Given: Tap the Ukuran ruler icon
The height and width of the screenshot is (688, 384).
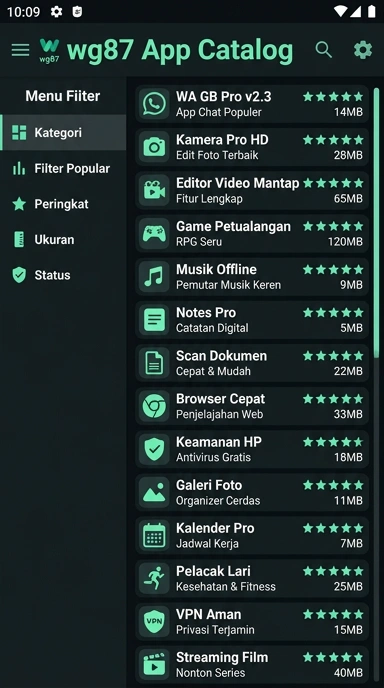Looking at the screenshot, I should (19, 240).
